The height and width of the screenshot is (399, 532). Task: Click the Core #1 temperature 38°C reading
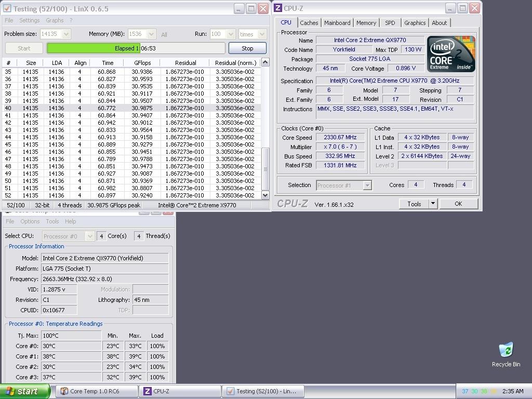tap(71, 356)
